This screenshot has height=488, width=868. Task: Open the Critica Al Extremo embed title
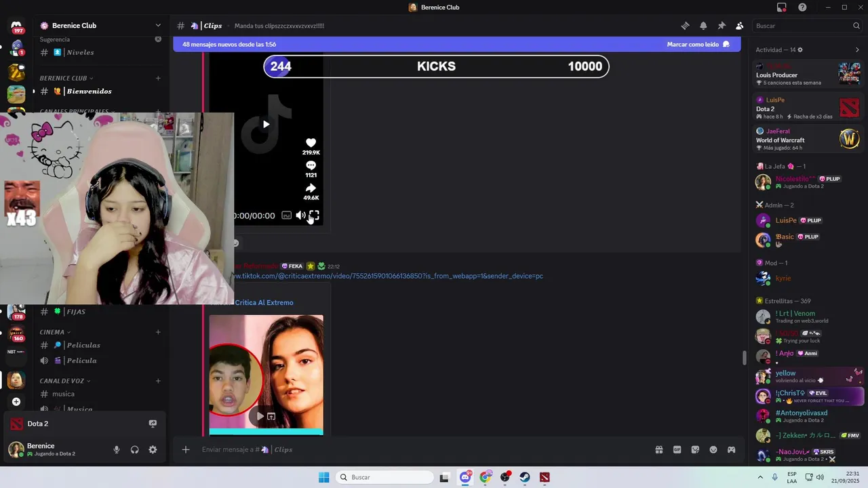tap(264, 302)
